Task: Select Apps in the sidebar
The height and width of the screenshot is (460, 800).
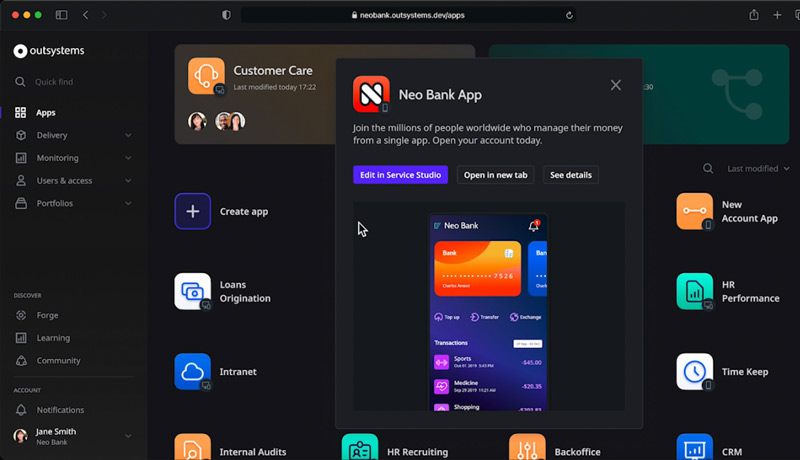Action: pyautogui.click(x=45, y=113)
